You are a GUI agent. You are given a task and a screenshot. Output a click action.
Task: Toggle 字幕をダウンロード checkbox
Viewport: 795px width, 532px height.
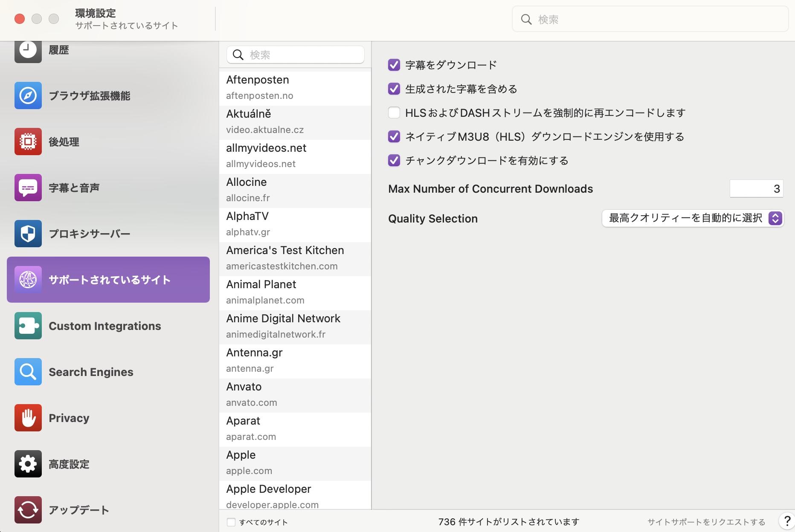394,65
